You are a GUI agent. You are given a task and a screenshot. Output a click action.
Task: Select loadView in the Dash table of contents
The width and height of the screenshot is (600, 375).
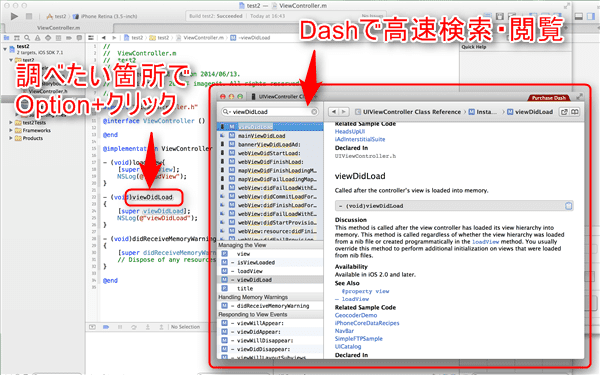click(x=270, y=271)
